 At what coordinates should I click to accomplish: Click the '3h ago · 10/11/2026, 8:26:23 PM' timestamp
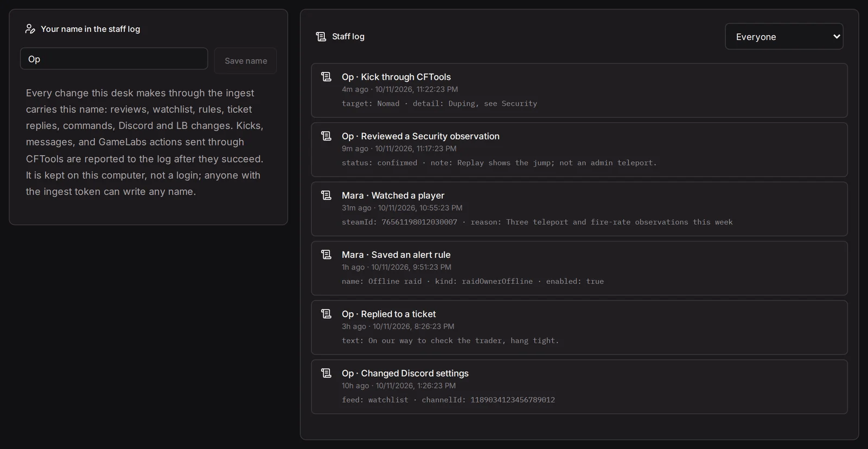(x=398, y=326)
